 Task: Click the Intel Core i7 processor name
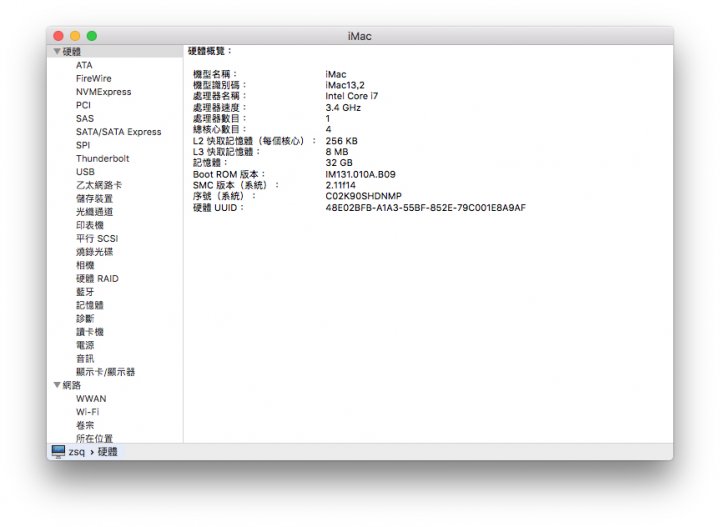[x=352, y=96]
